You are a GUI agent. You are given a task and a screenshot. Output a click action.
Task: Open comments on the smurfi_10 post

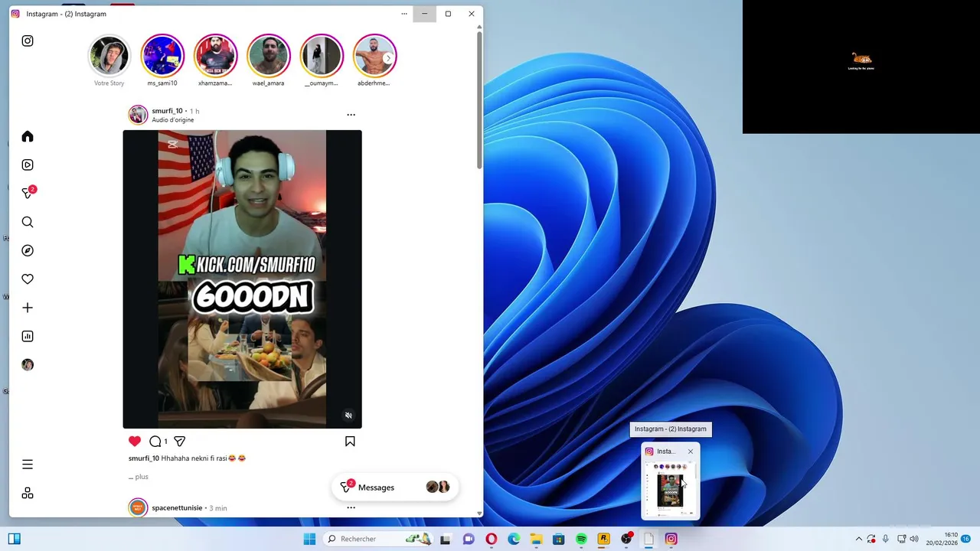click(155, 442)
